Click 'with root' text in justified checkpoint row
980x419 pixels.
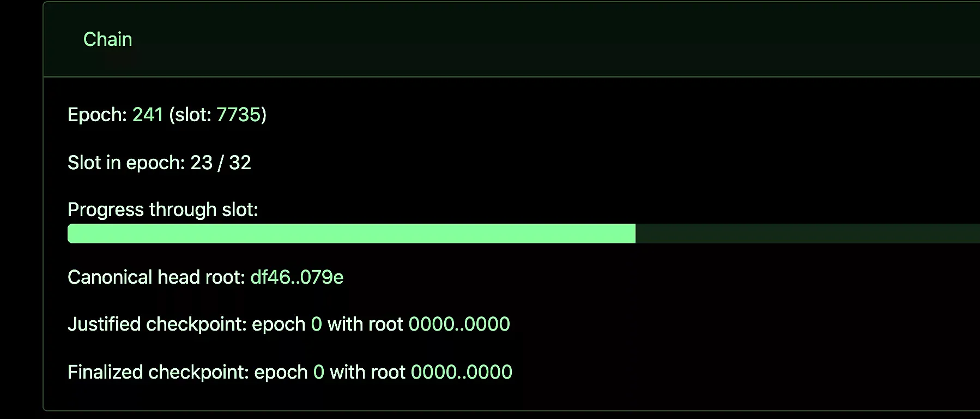tap(365, 324)
